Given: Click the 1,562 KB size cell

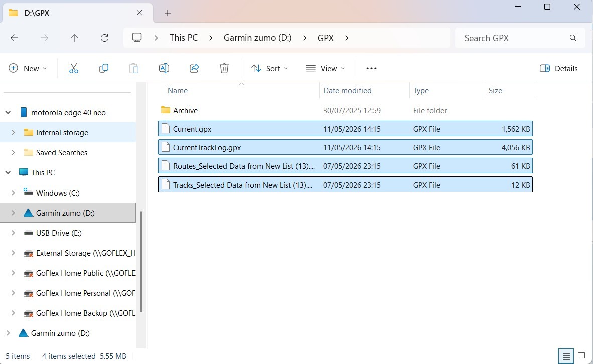Looking at the screenshot, I should coord(516,129).
